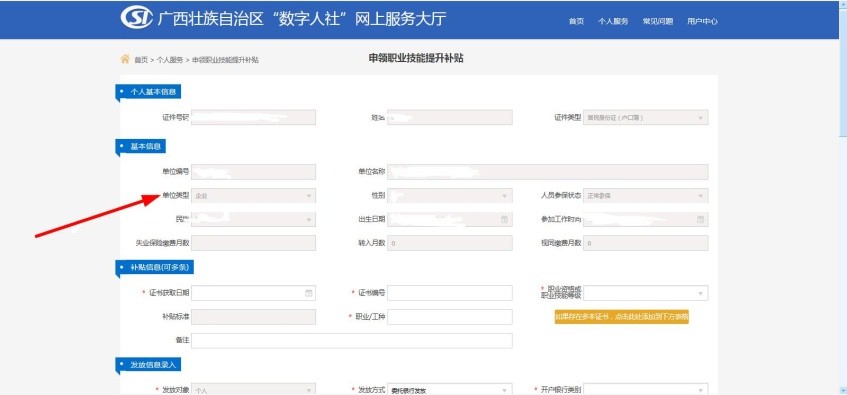This screenshot has height=395, width=847.
Task: Click the 视同缴费月数 field
Action: coord(645,243)
